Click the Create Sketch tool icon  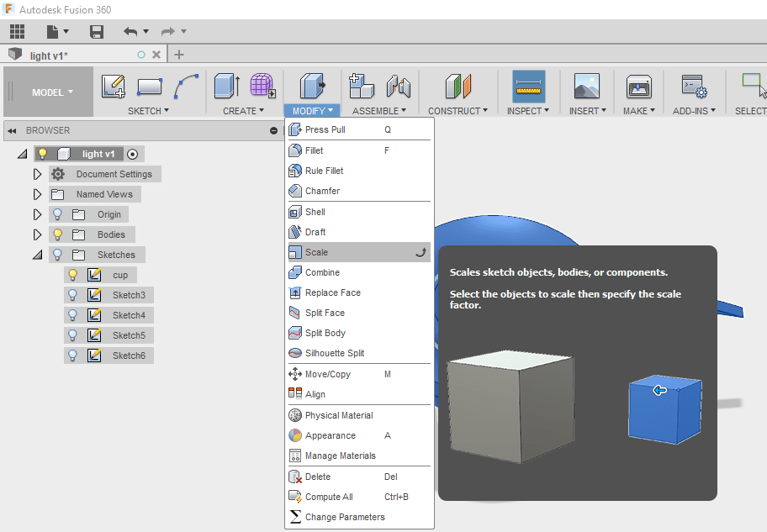point(113,86)
